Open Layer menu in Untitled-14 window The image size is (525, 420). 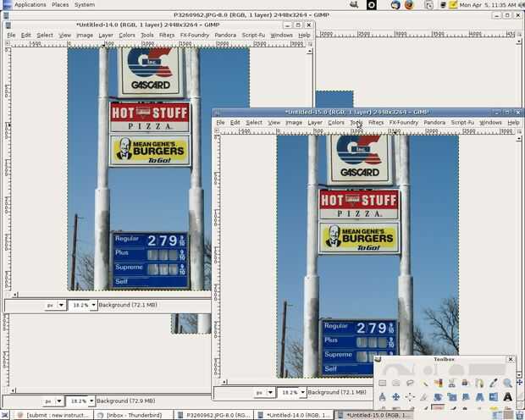point(106,36)
